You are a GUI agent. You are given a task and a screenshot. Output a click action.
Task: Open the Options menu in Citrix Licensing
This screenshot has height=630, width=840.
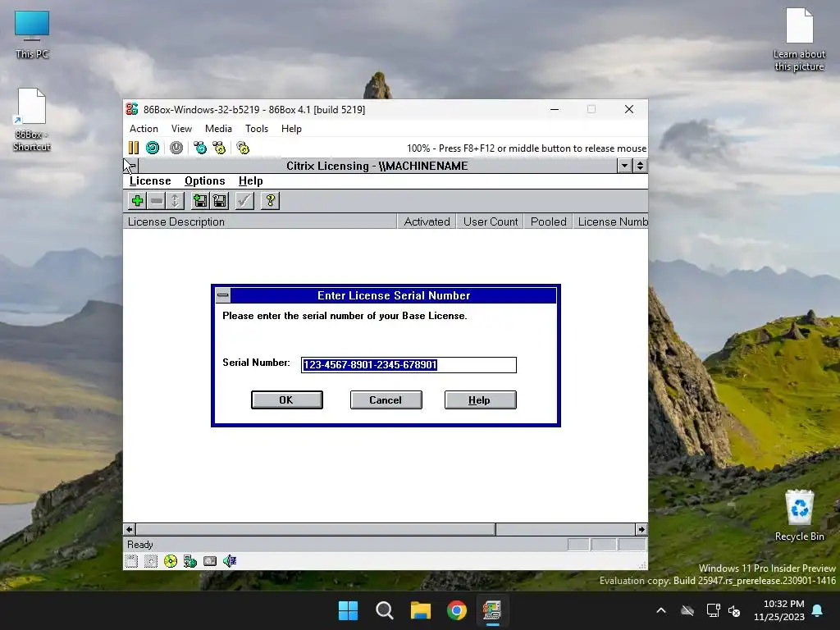pos(204,181)
